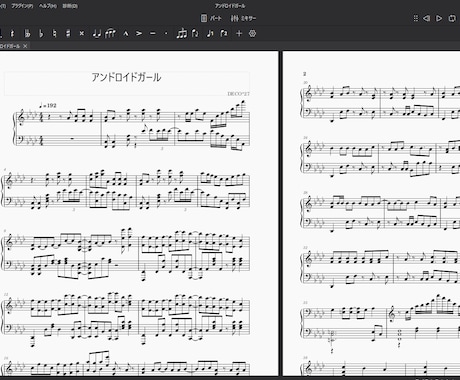Toggle the staccato dot articulation
This screenshot has width=460, height=380.
pos(166,33)
